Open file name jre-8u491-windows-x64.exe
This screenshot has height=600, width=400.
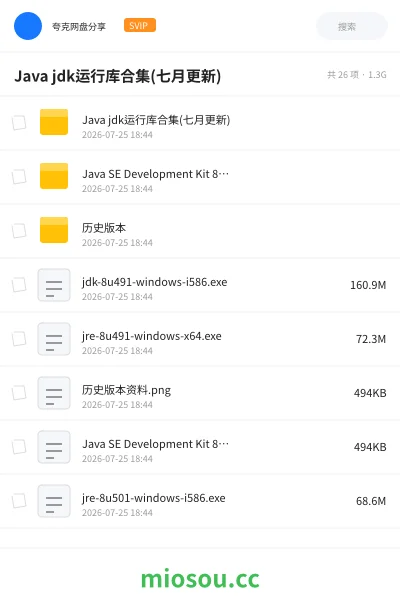152,336
